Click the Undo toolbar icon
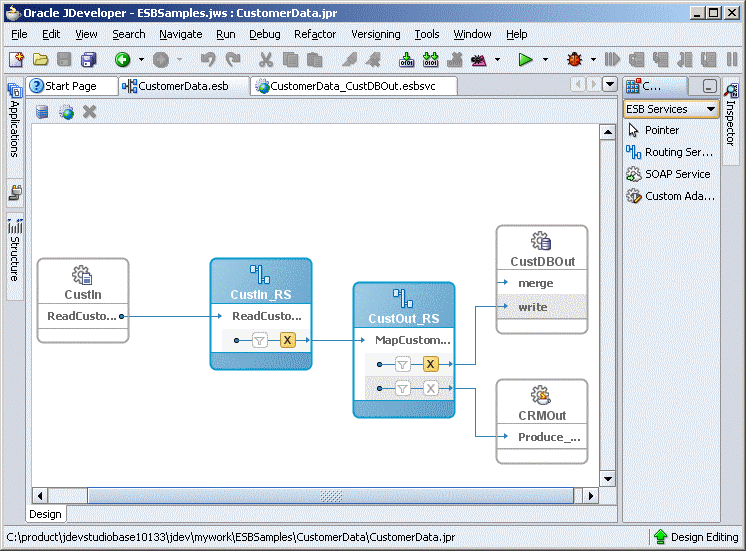This screenshot has height=551, width=746. pyautogui.click(x=207, y=59)
